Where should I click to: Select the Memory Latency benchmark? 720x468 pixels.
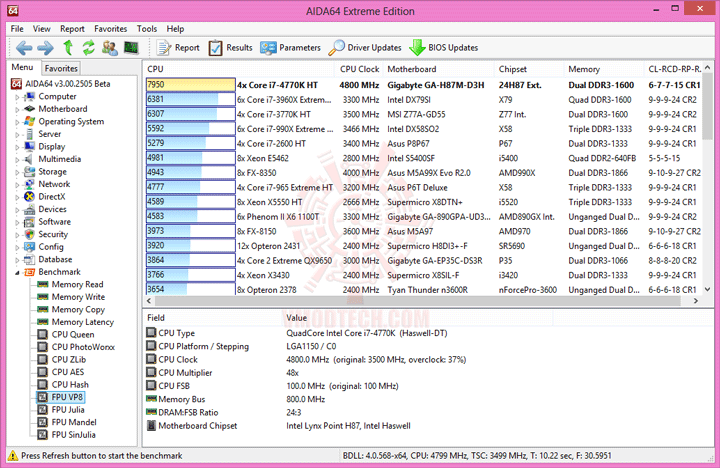83,322
